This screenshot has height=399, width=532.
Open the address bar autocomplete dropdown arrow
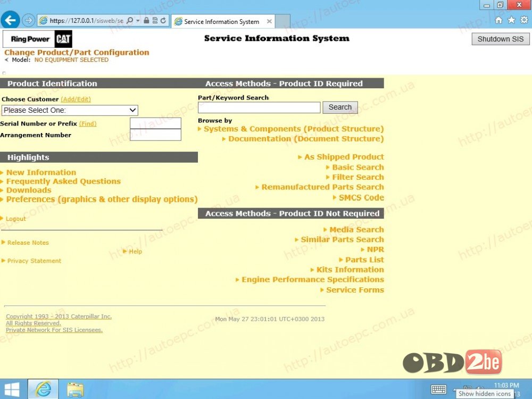point(138,21)
